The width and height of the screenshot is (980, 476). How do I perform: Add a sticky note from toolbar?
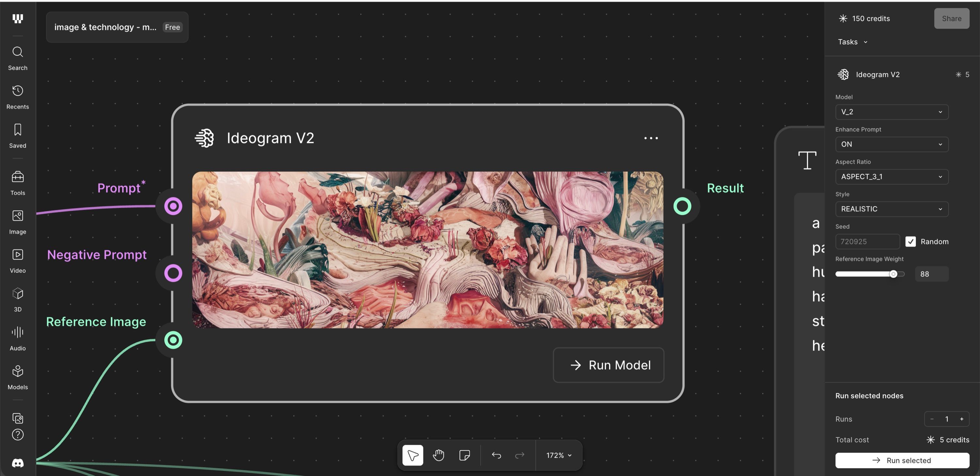(x=464, y=455)
